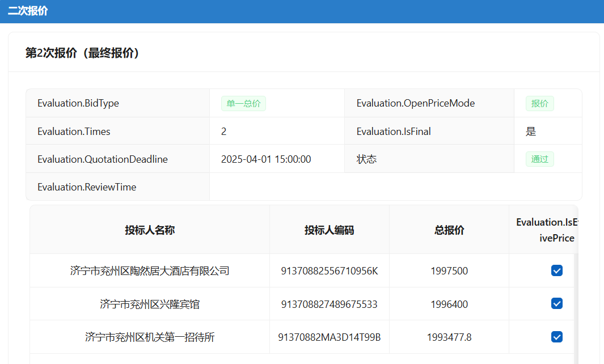This screenshot has width=604, height=364.
Task: Select bidder name 济宁市兖州区陶然居大酒店有限公司
Action: [x=150, y=271]
